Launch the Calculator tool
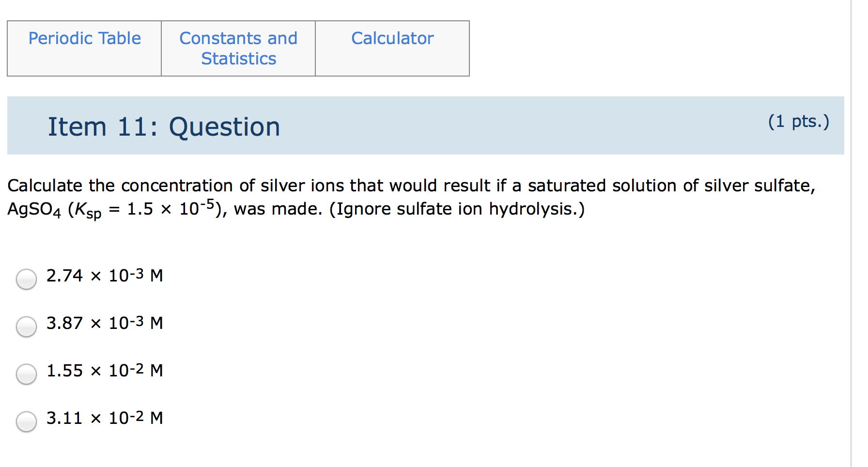868x467 pixels. pyautogui.click(x=392, y=38)
